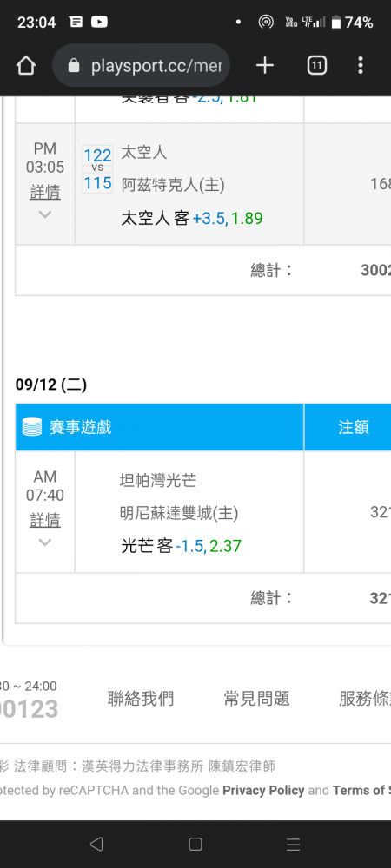Tap the Android back navigation icon

tap(96, 844)
